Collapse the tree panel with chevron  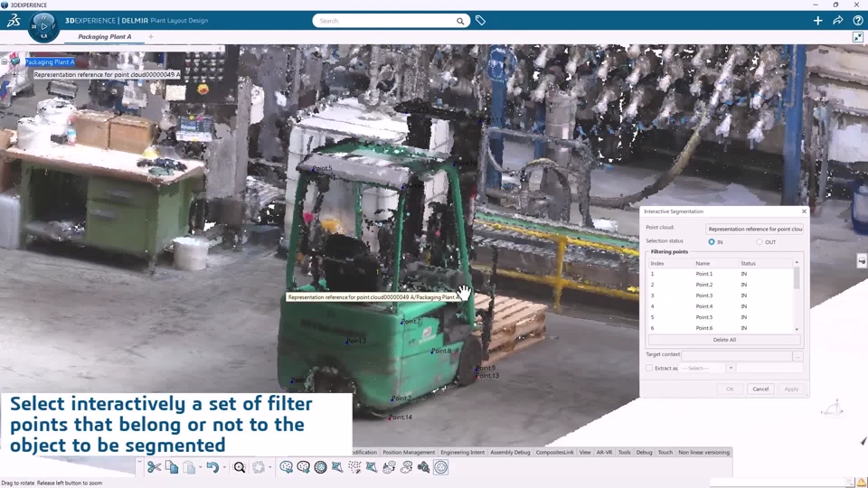(x=221, y=49)
